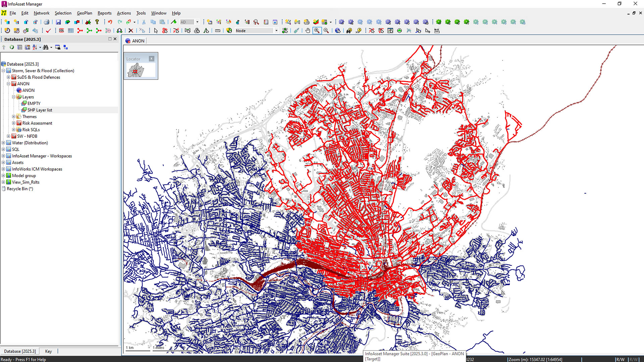Expand the Themes group
644x362 pixels.
(x=14, y=117)
